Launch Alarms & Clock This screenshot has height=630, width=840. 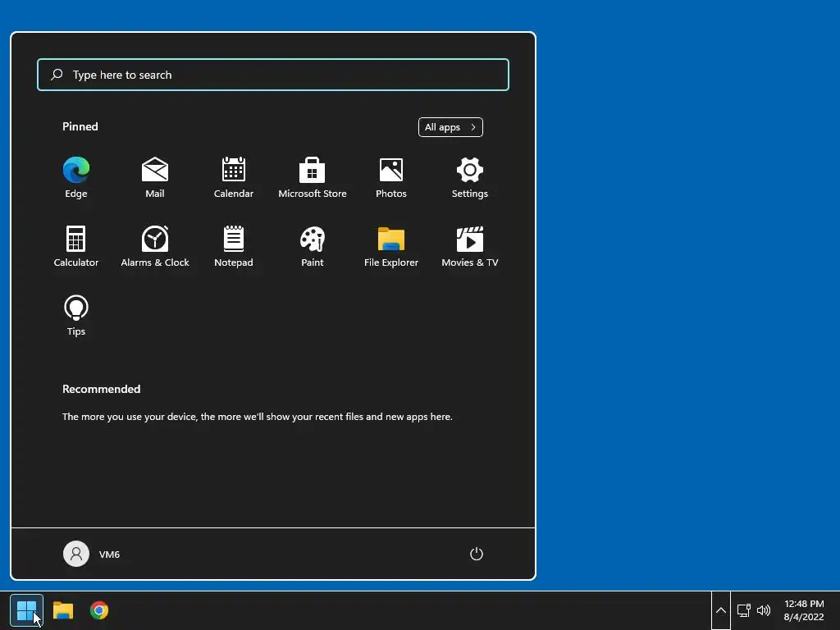155,246
